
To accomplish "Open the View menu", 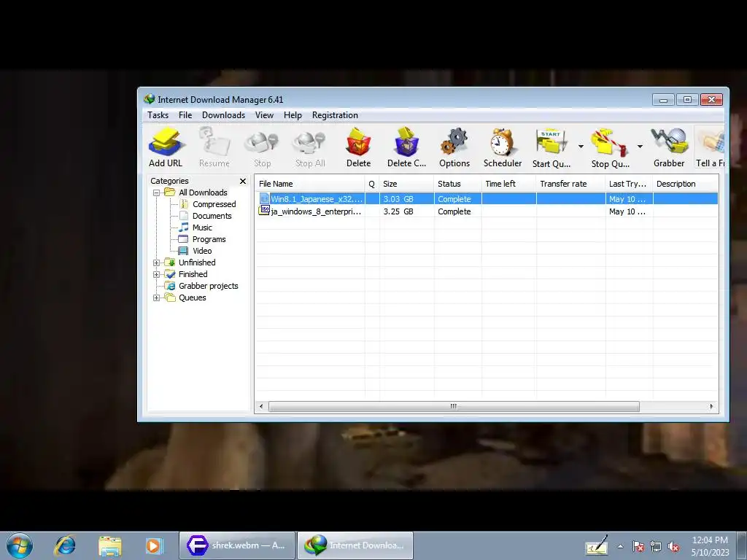I will tap(264, 115).
